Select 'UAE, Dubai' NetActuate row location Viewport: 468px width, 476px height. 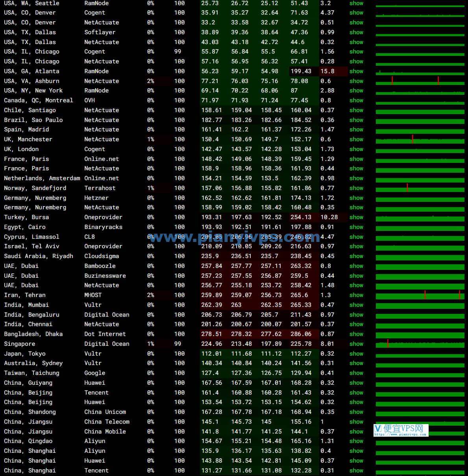21,285
